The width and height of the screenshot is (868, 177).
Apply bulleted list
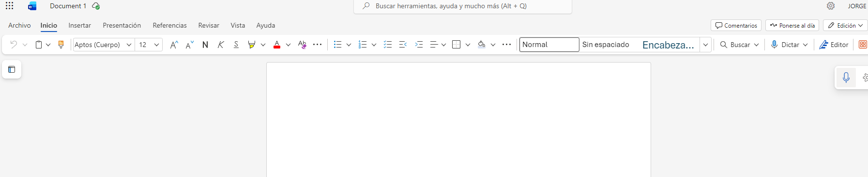tap(338, 45)
